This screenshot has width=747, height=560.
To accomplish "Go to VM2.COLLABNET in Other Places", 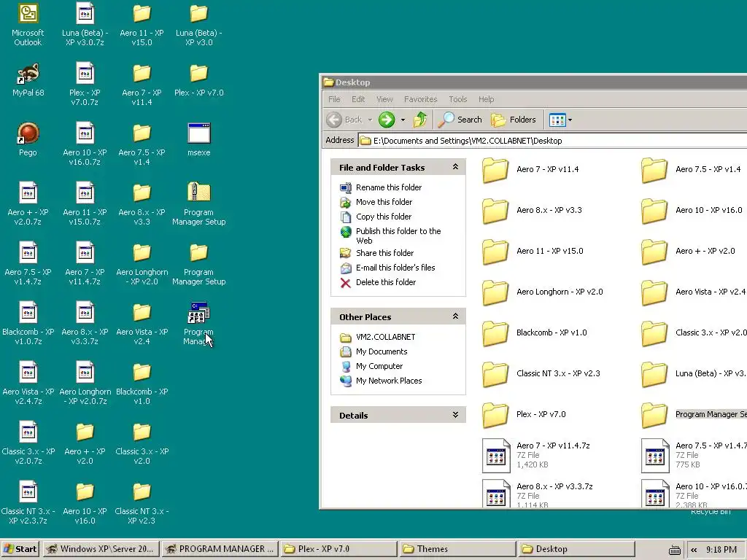I will click(x=385, y=337).
